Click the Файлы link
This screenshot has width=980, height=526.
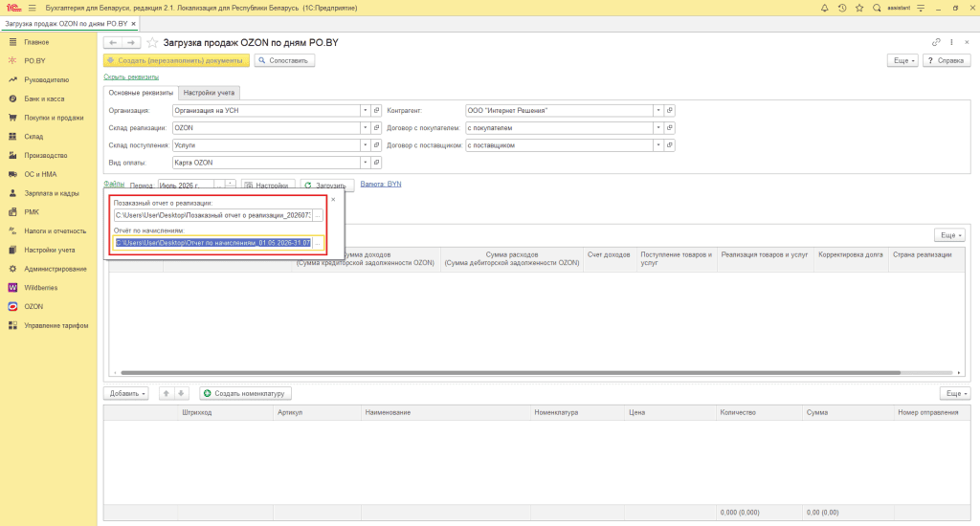[x=114, y=185]
